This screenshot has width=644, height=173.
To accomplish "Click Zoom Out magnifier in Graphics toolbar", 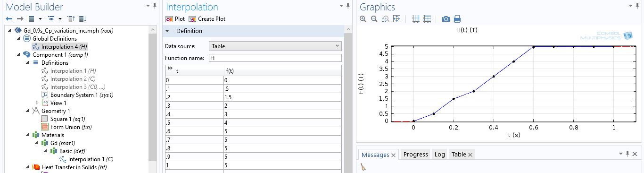I will coord(374,19).
